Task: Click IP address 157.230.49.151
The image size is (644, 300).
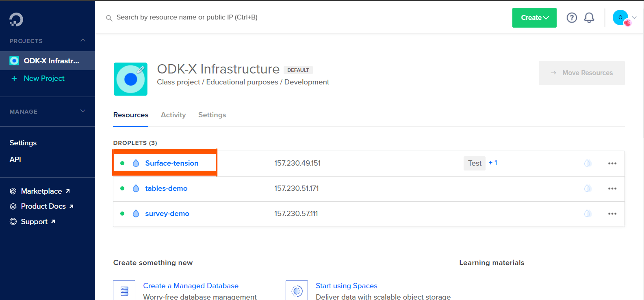Action: click(297, 163)
